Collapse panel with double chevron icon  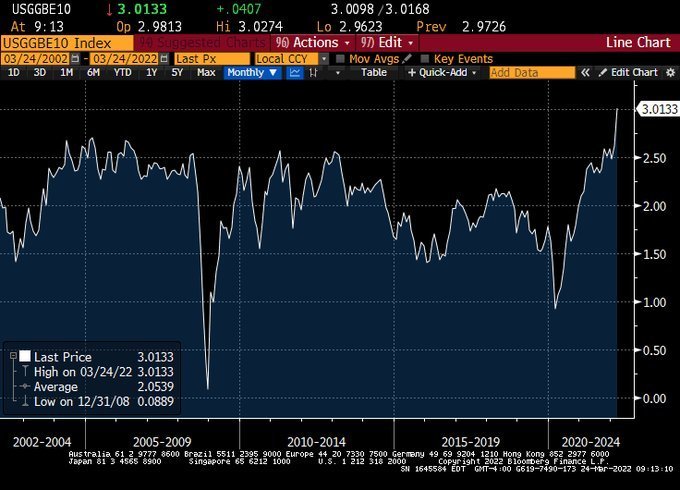click(585, 72)
